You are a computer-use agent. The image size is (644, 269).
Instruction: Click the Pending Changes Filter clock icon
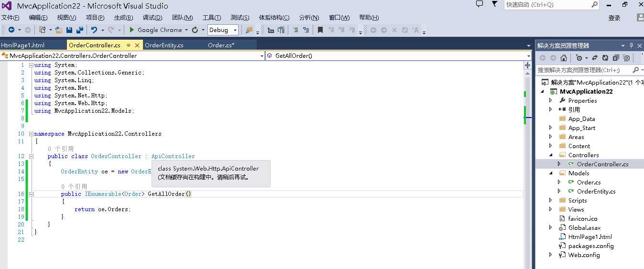[x=579, y=58]
